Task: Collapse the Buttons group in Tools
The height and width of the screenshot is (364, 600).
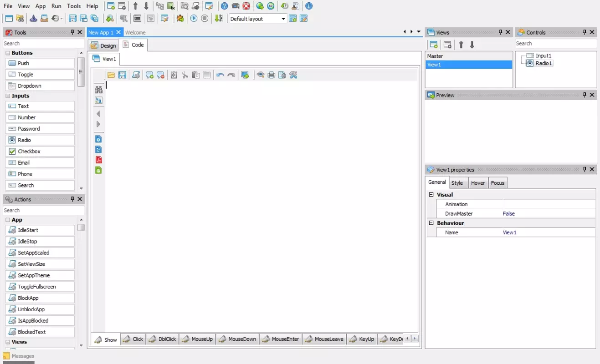Action: point(8,53)
